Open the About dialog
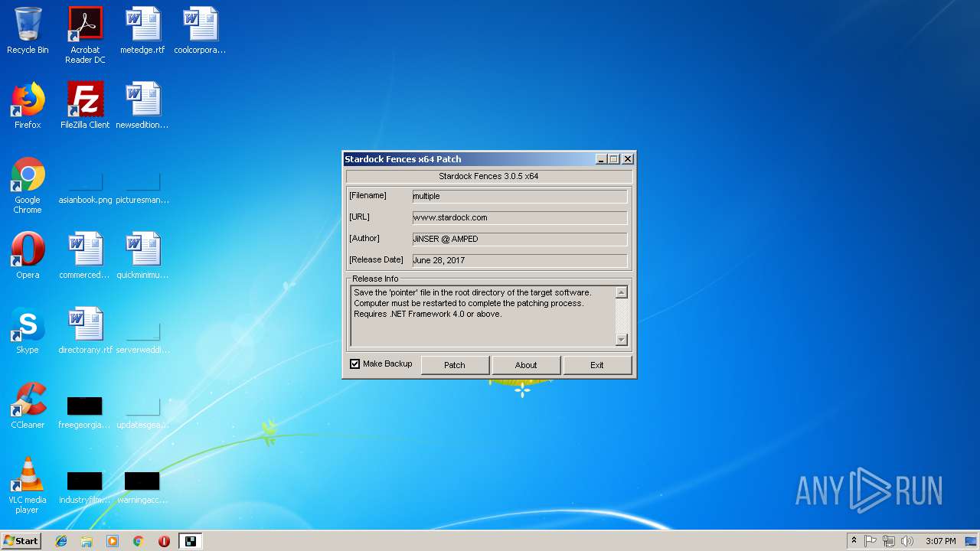 [526, 365]
